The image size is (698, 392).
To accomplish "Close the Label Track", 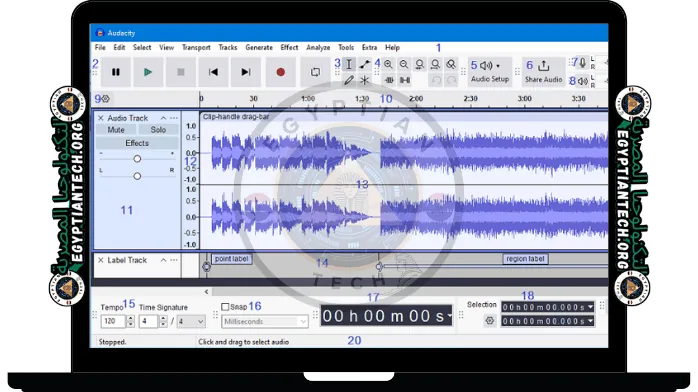I will click(101, 260).
